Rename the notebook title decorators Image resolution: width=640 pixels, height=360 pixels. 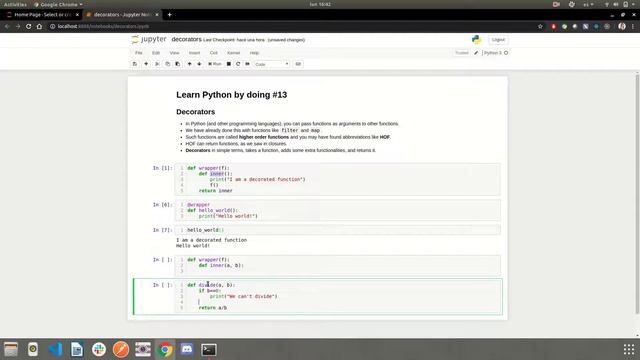tap(187, 39)
